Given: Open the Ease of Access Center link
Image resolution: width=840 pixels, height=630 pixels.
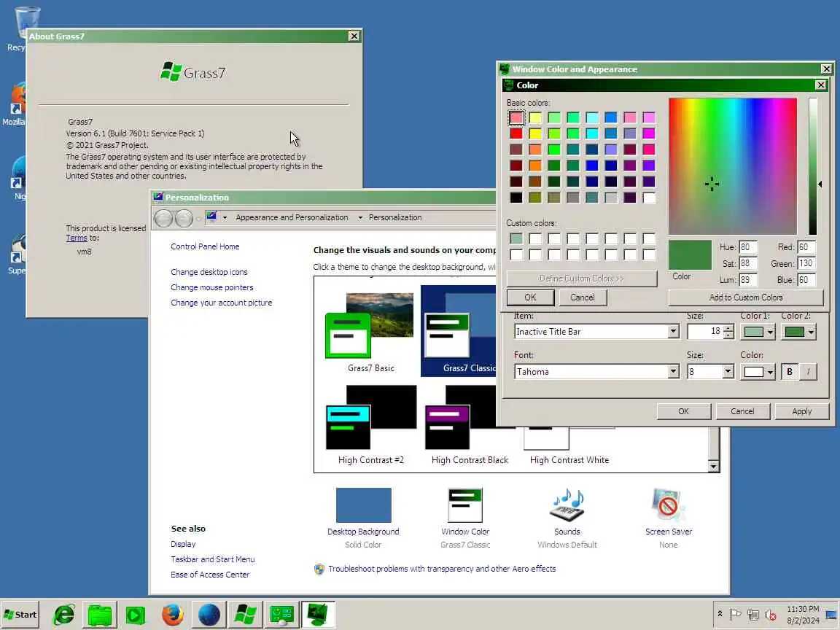Looking at the screenshot, I should (210, 575).
